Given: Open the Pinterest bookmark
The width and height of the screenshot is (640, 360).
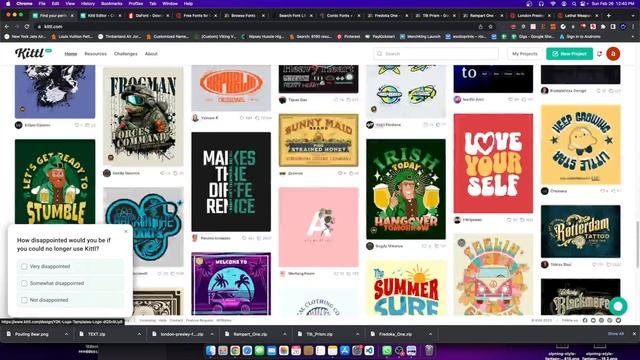Looking at the screenshot, I should click(349, 37).
